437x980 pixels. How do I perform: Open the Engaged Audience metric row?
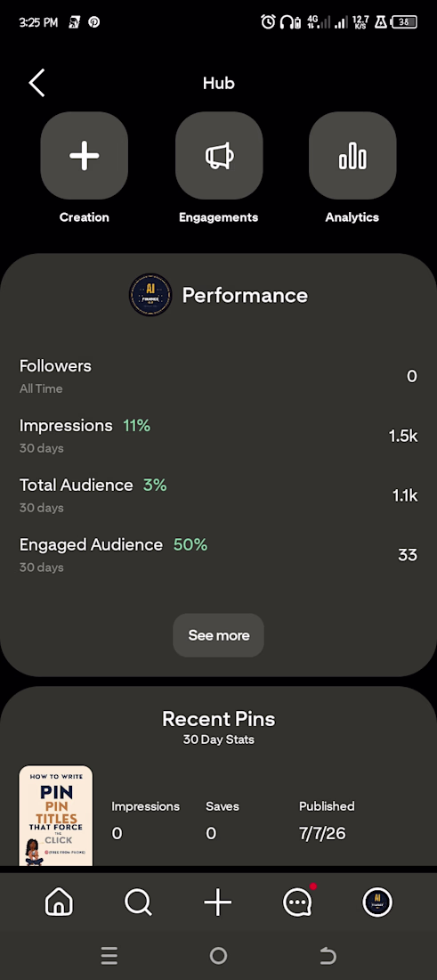click(x=219, y=555)
